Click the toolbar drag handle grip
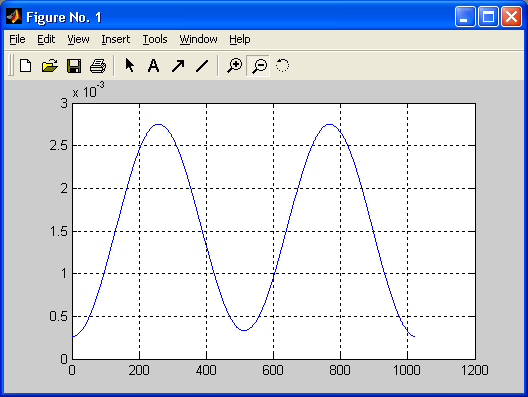 pyautogui.click(x=11, y=65)
